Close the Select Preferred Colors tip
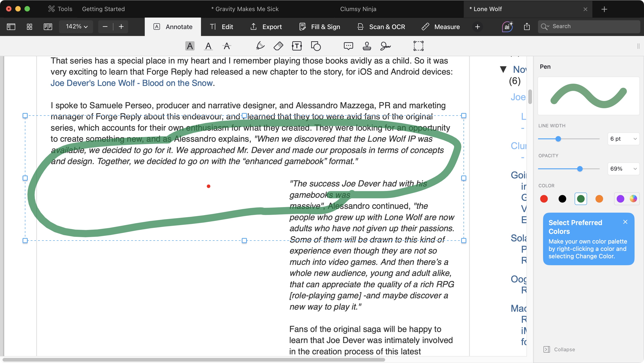 pyautogui.click(x=625, y=222)
